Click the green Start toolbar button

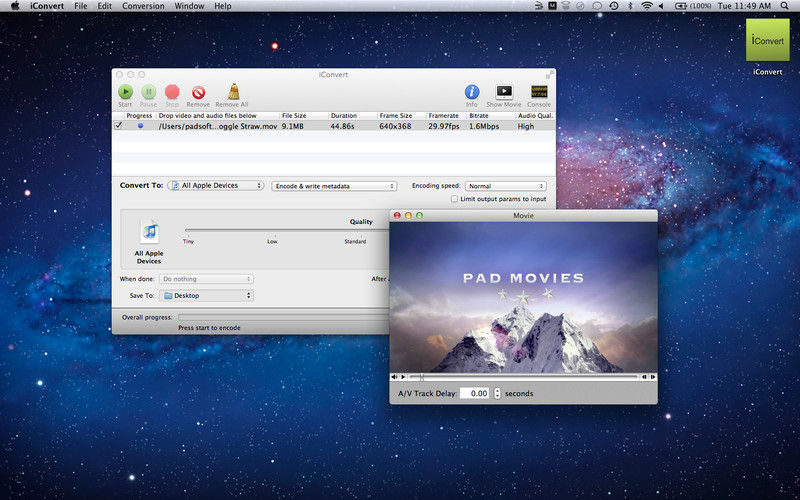click(x=126, y=92)
